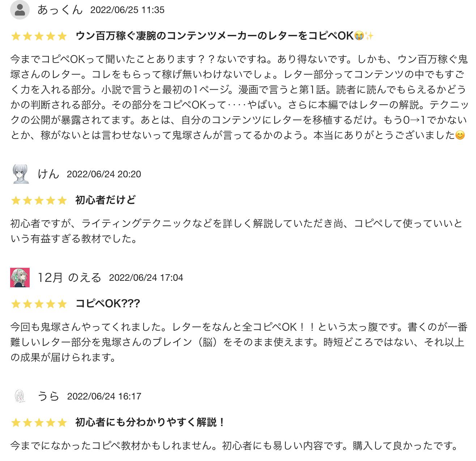Click the date 2022/06/24 20:20
This screenshot has width=476, height=461.
click(104, 174)
